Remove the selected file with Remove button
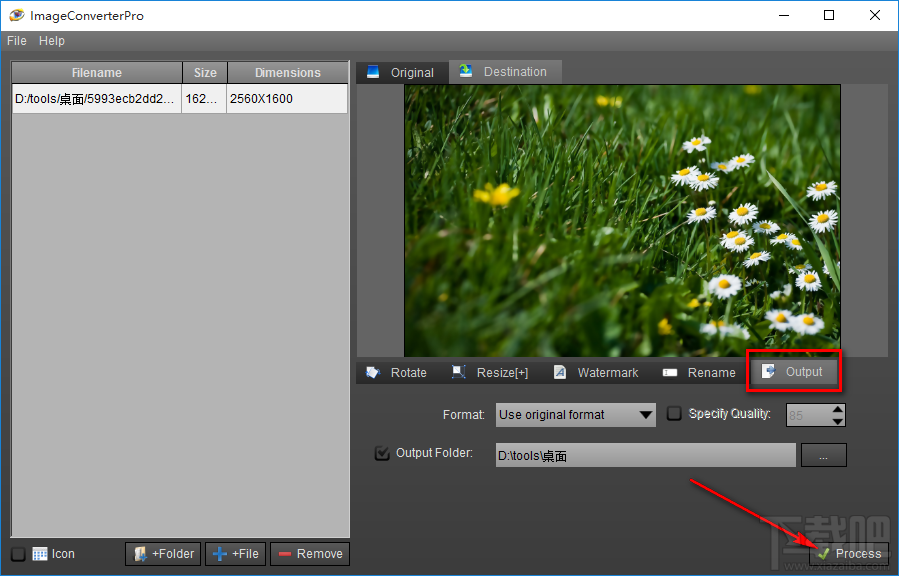This screenshot has height=576, width=899. (x=310, y=554)
